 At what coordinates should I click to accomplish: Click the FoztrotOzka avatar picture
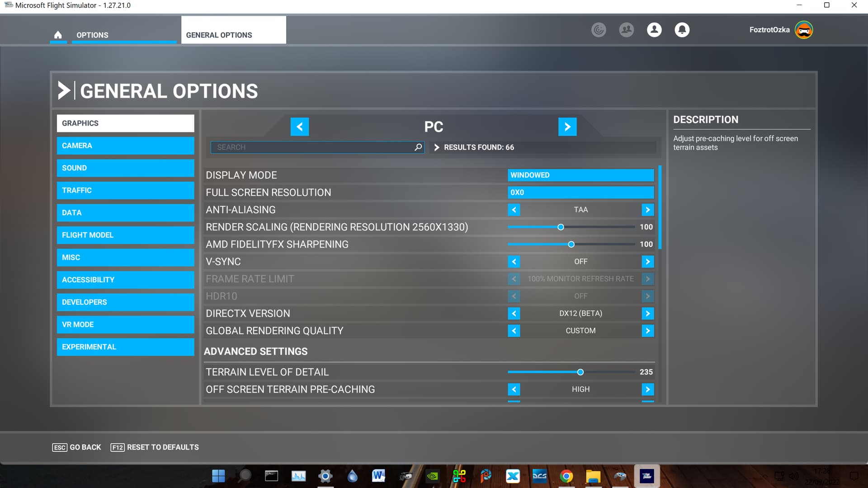pos(804,30)
